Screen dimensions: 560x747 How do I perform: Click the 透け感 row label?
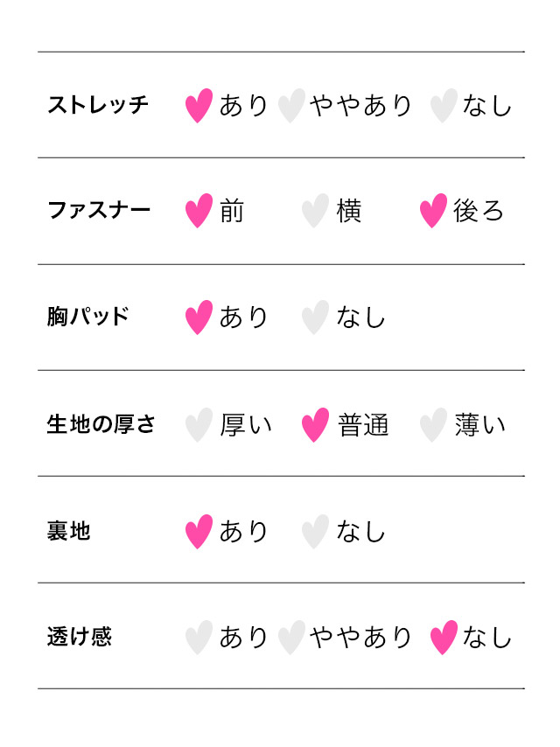[x=80, y=637]
